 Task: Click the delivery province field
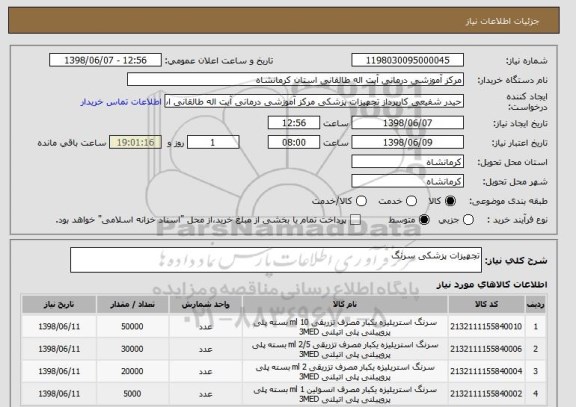pos(407,162)
